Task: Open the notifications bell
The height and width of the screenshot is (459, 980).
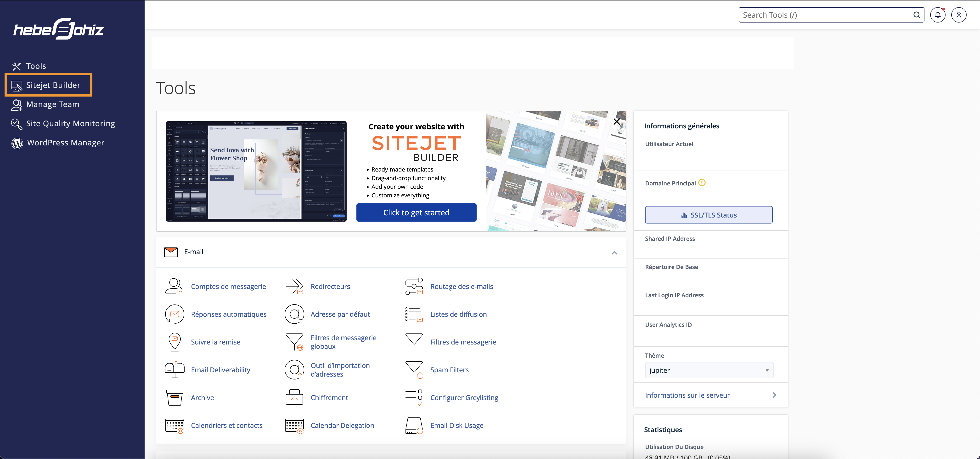Action: click(x=938, y=15)
